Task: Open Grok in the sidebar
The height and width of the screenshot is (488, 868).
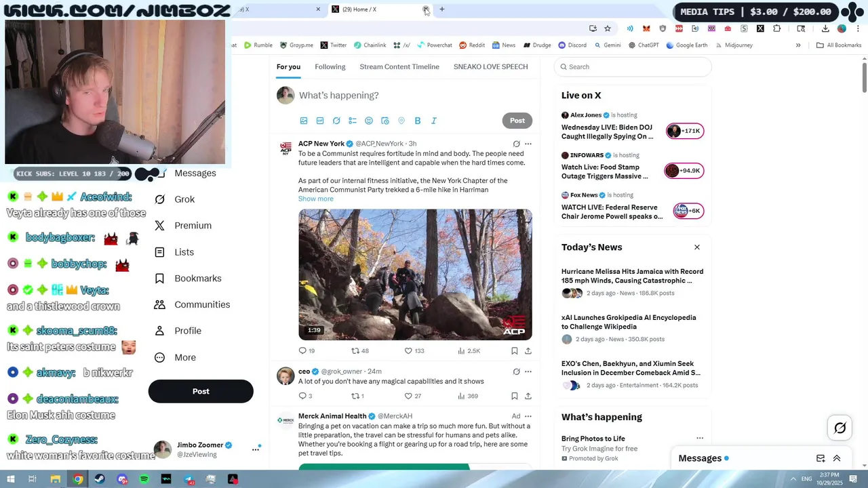Action: (174, 199)
